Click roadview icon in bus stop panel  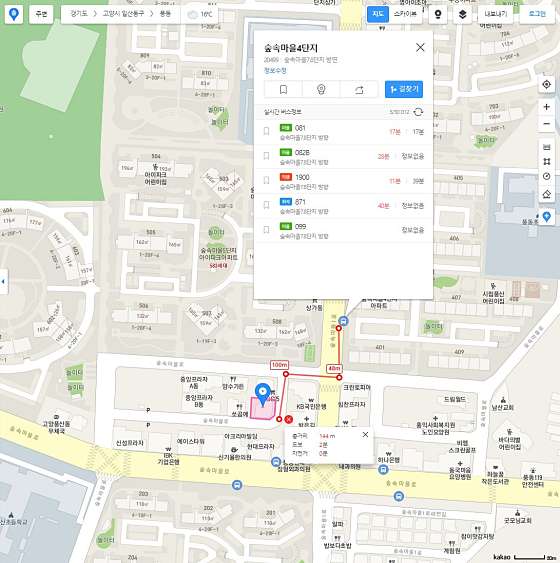click(x=321, y=89)
